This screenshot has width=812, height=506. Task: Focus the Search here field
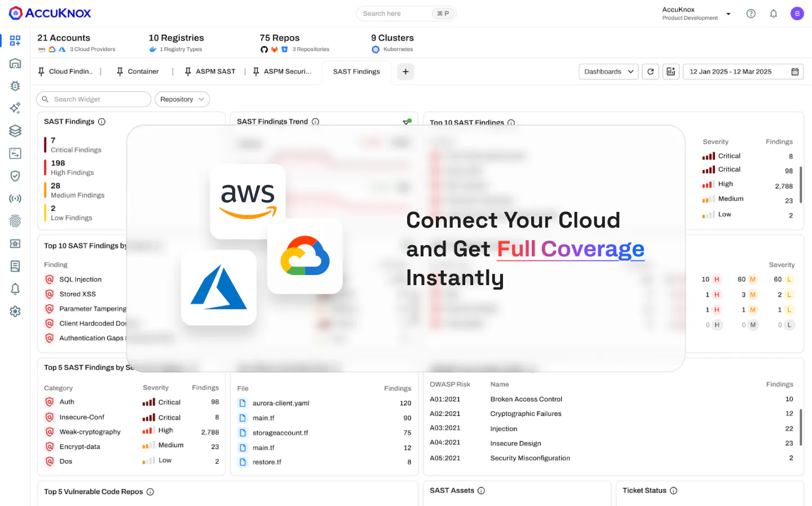point(406,14)
